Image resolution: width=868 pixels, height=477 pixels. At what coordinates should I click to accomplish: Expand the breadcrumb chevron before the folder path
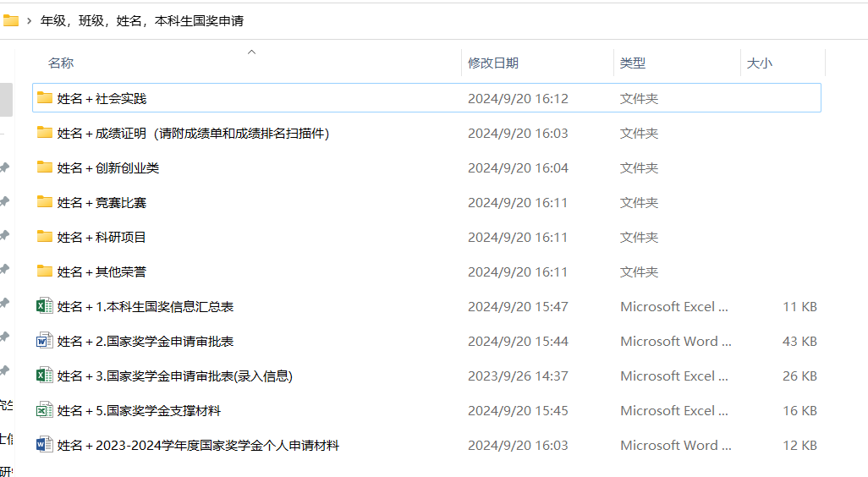coord(30,20)
